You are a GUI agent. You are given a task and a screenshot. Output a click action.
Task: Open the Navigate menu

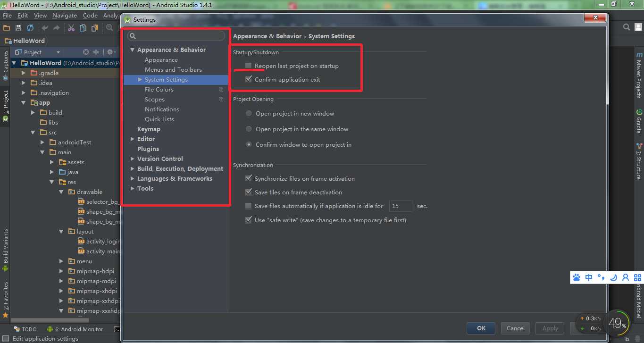[65, 16]
